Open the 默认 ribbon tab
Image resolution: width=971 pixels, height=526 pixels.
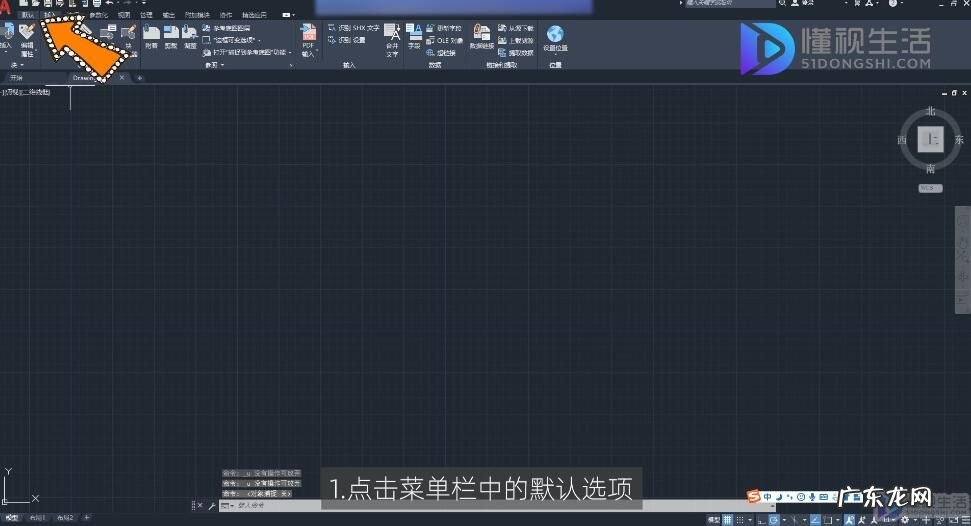click(27, 15)
